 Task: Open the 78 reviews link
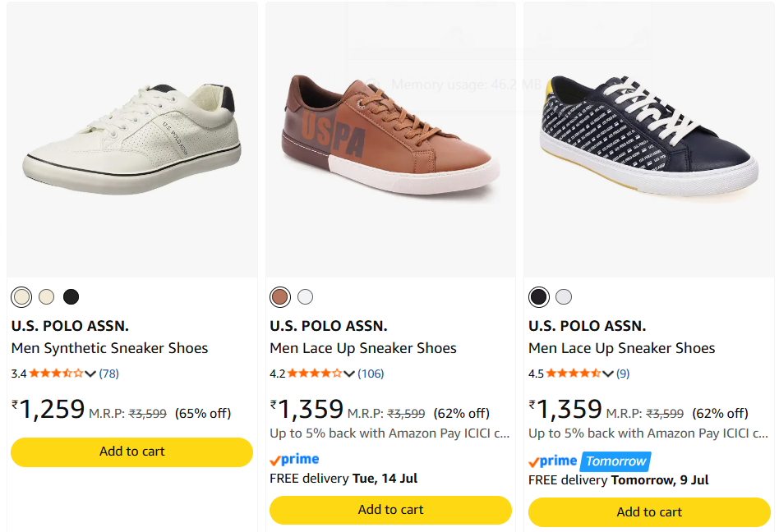(108, 374)
